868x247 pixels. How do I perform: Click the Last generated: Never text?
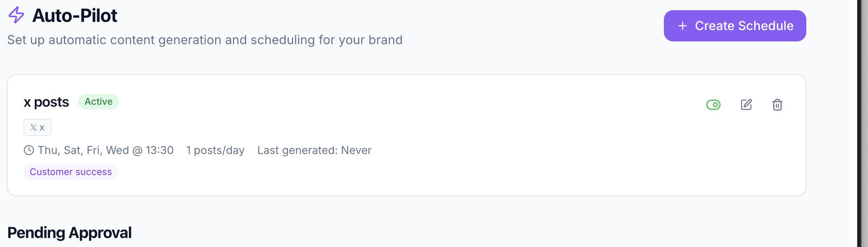point(314,150)
